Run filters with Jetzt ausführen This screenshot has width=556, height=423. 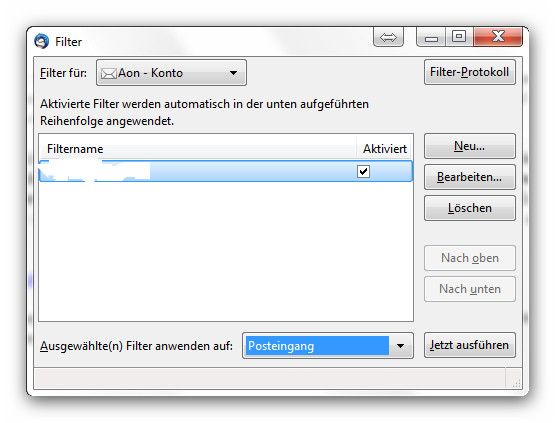469,345
